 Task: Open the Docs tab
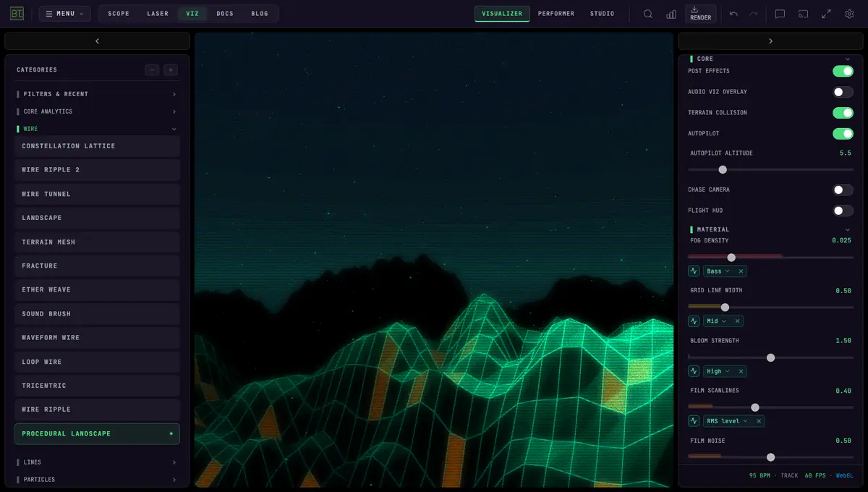[225, 14]
